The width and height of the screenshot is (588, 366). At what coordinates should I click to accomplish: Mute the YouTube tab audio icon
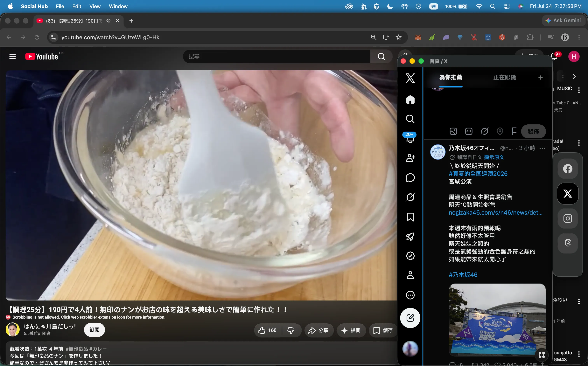(x=108, y=21)
